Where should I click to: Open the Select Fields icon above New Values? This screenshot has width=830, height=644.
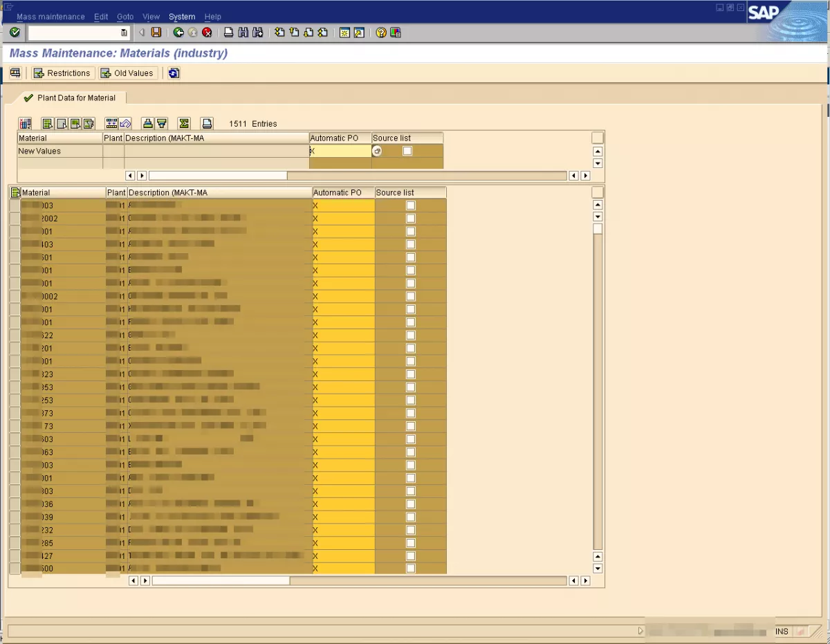26,124
